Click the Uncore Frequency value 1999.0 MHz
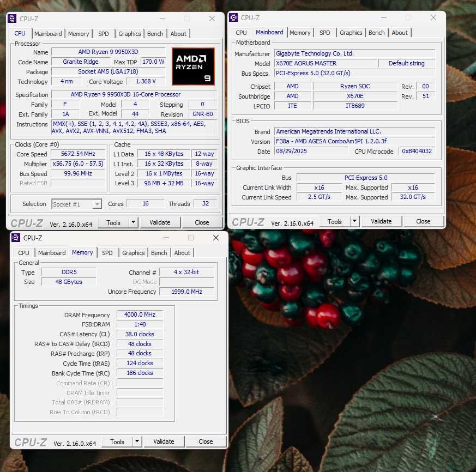Viewport: 476px width, 472px height. pos(186,292)
